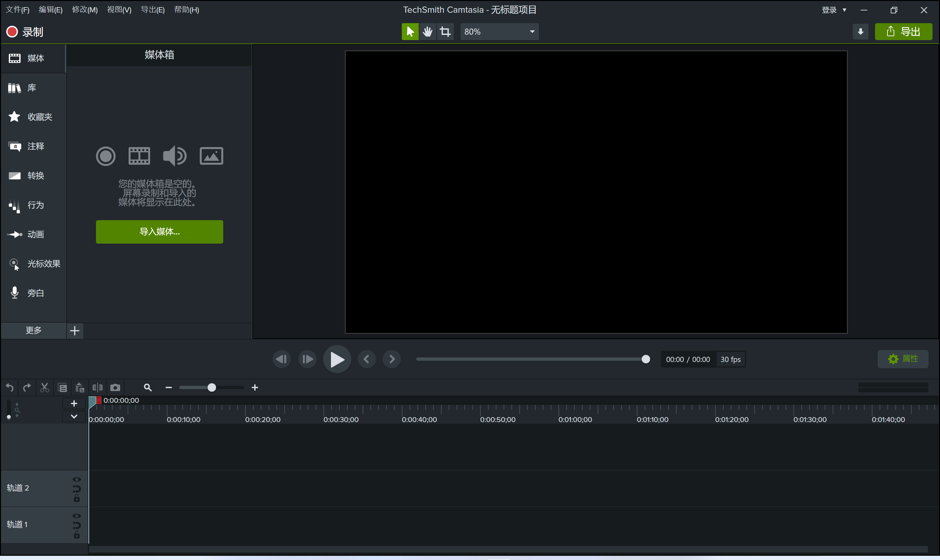Click the redo icon
Viewport: 940px width, 560px height.
[27, 388]
